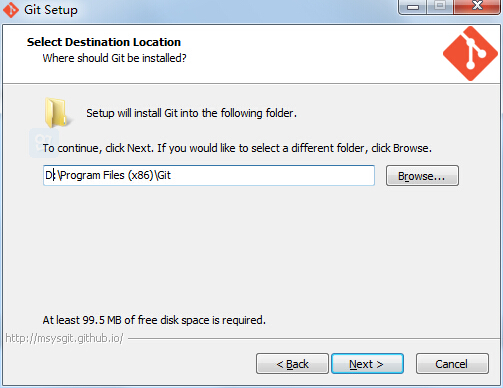Click 'Where should Git be installed?' subtitle

[114, 58]
